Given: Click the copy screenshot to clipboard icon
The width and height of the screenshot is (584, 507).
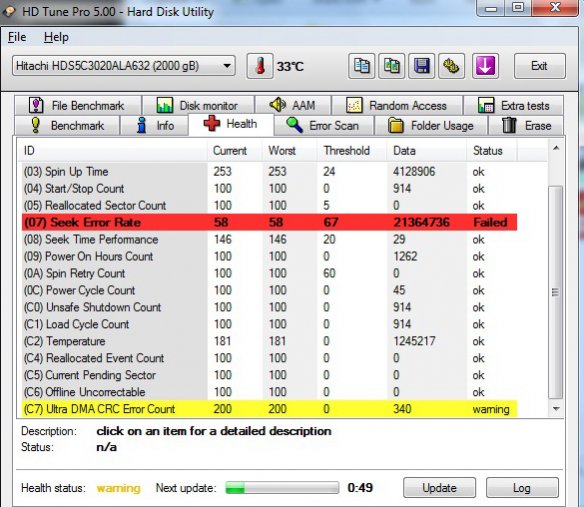Looking at the screenshot, I should click(391, 66).
